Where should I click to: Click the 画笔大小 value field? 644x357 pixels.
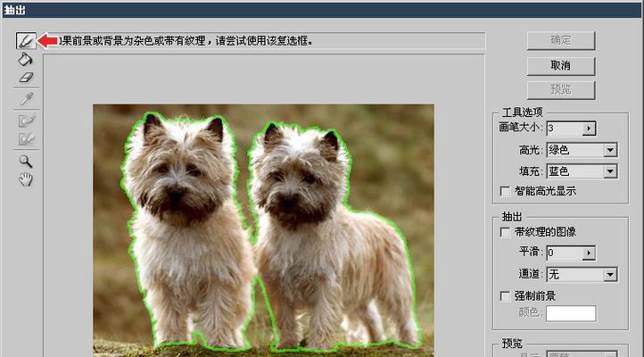coord(565,129)
